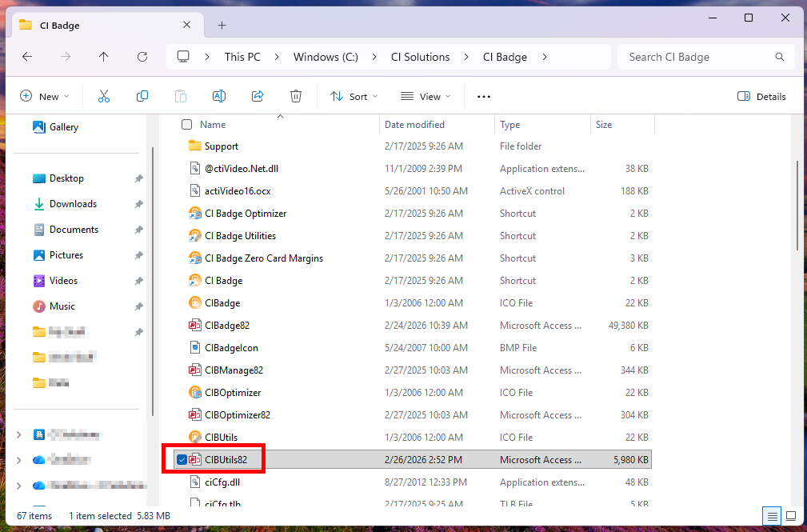Sort by the Size column header
The image size is (807, 532).
(x=604, y=124)
